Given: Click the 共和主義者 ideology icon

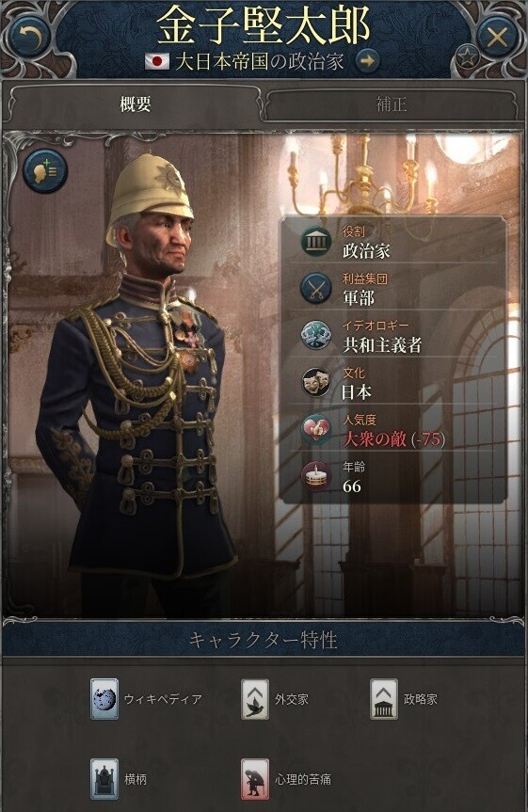Looking at the screenshot, I should tap(316, 335).
